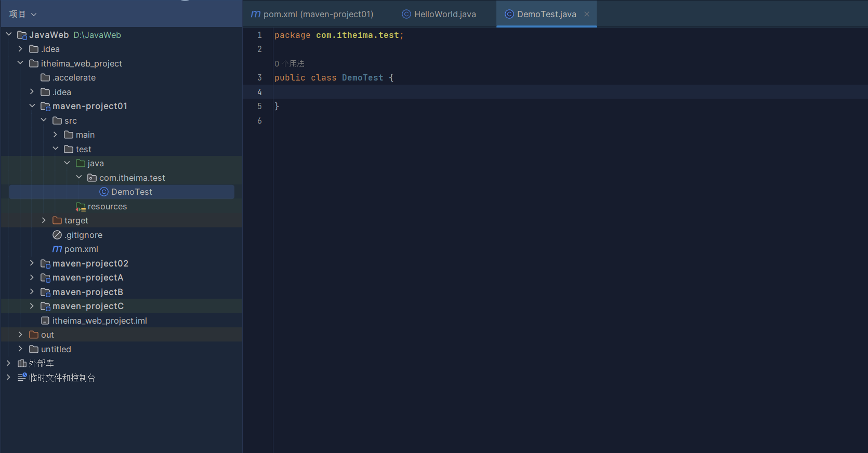Expand the top-level .idea folder
Viewport: 868px width, 453px height.
(x=20, y=49)
